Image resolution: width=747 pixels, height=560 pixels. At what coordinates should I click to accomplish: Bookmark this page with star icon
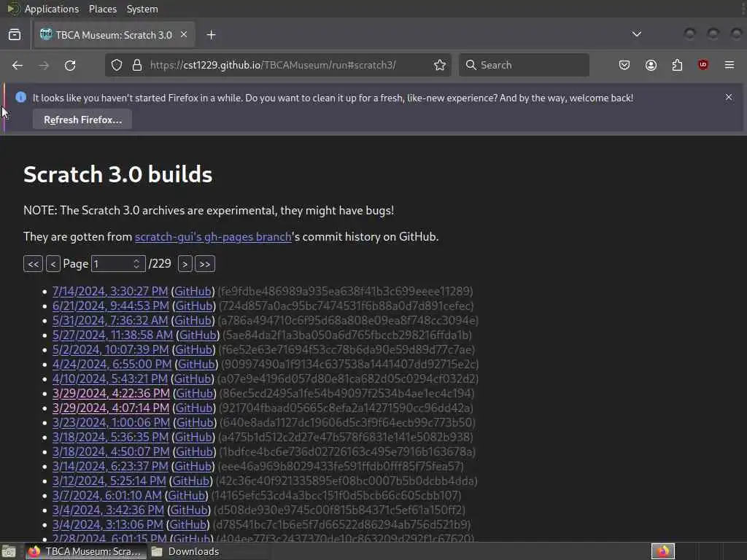(440, 65)
